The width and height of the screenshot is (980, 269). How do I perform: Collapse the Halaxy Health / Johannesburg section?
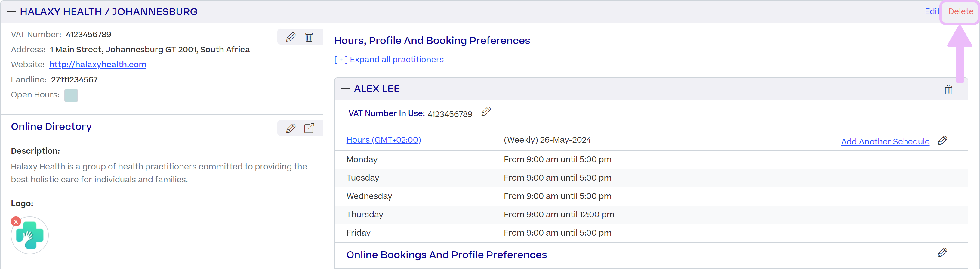pyautogui.click(x=11, y=12)
